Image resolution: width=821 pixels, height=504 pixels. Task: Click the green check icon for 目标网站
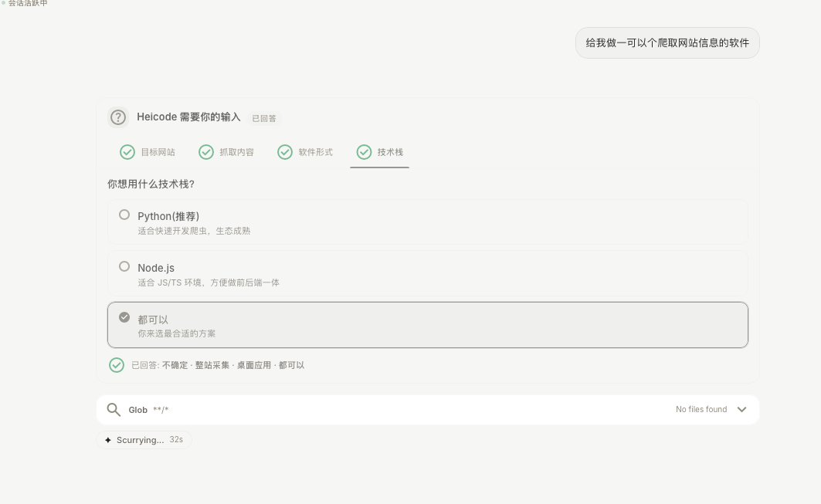pos(127,152)
